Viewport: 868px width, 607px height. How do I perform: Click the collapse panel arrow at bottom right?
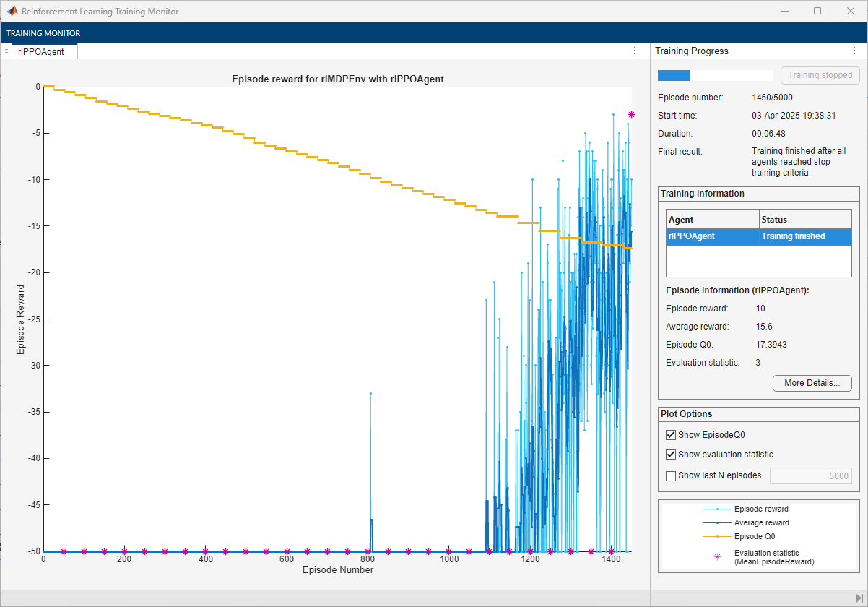[x=859, y=598]
